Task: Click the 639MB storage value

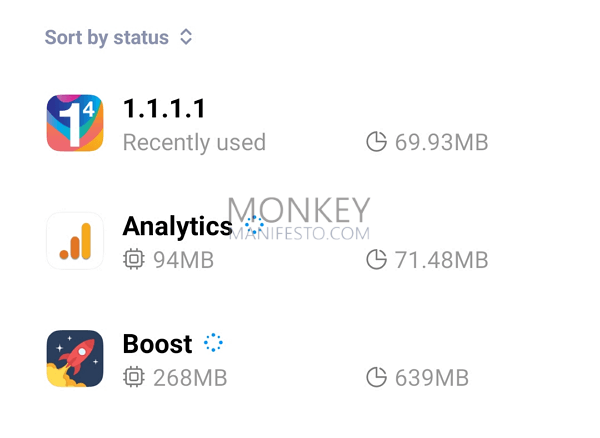Action: [432, 378]
